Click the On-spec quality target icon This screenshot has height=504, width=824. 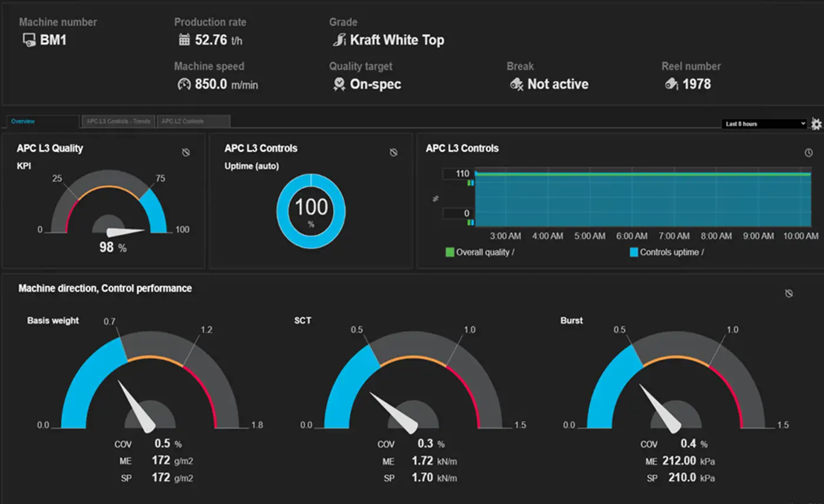click(339, 84)
